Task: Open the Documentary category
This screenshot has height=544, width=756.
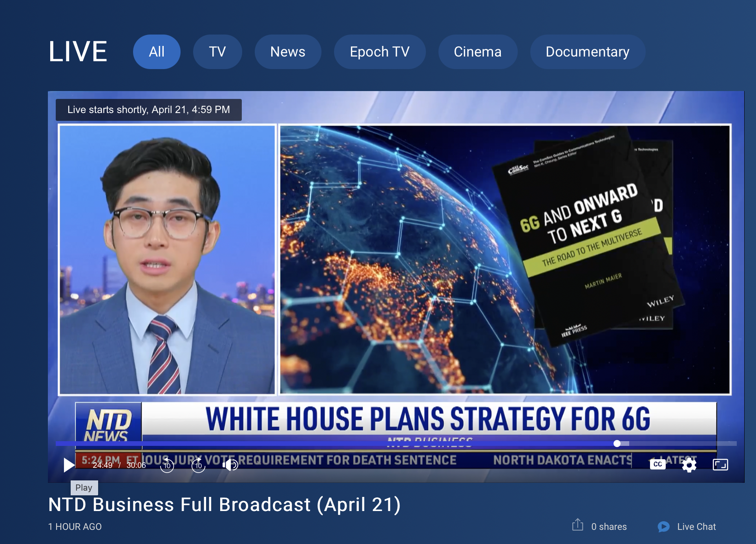Action: tap(588, 52)
